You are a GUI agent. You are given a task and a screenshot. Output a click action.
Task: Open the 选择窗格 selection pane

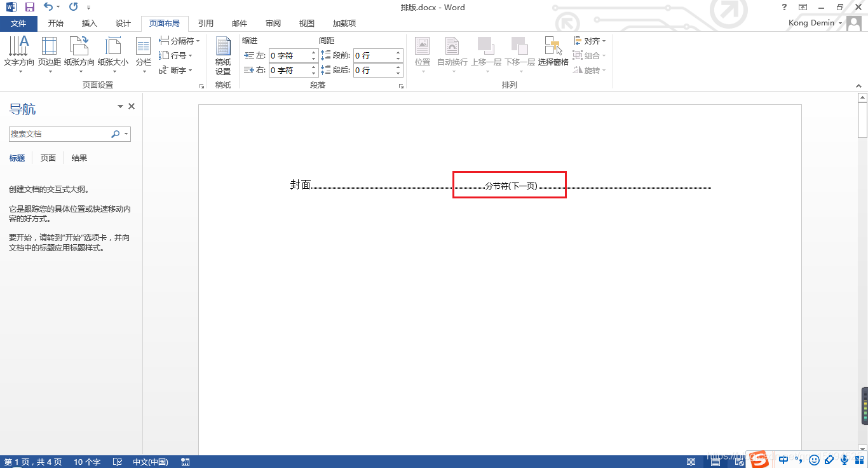pyautogui.click(x=553, y=52)
